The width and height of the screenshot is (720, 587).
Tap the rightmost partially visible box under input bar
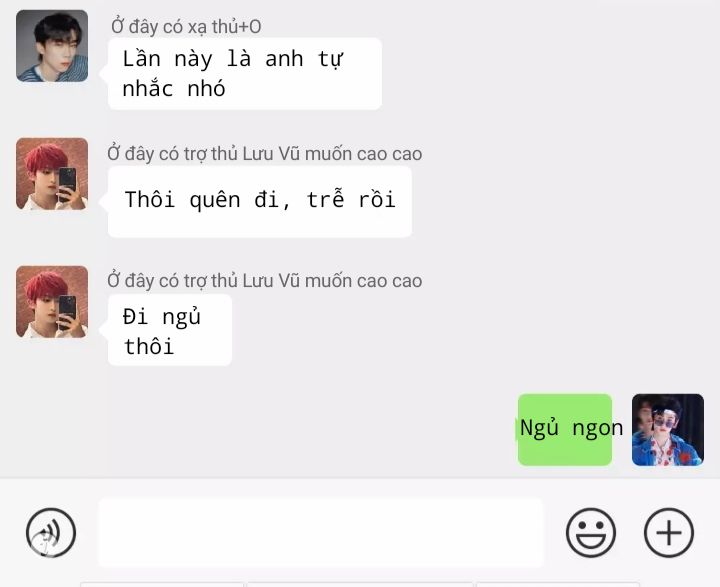557,584
